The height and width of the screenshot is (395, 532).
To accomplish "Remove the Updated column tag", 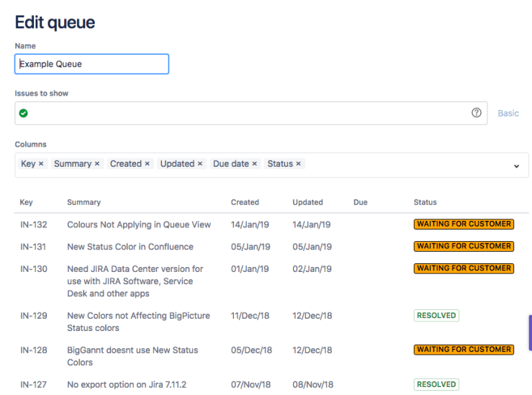I will pos(200,164).
